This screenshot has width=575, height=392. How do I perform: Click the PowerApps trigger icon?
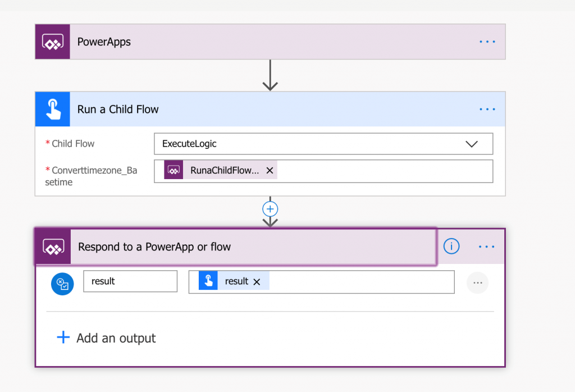click(52, 41)
